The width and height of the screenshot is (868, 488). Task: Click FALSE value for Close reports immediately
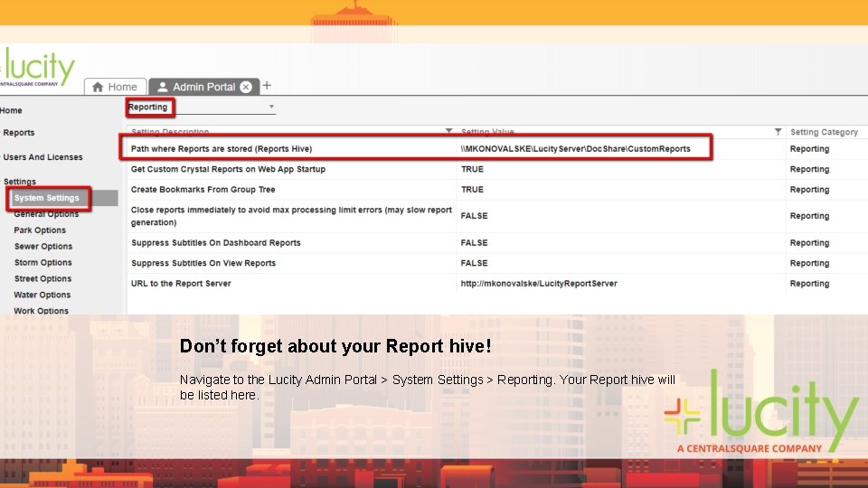474,216
